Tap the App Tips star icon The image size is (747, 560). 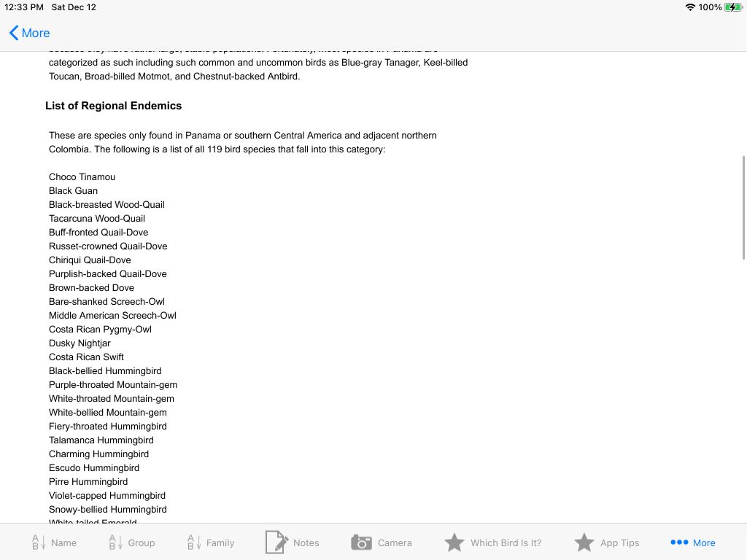(x=584, y=542)
